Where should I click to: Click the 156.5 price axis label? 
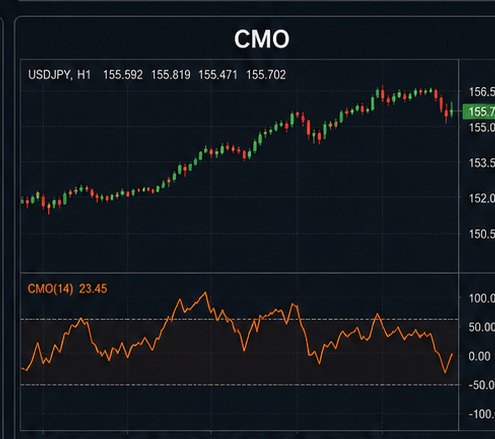point(482,92)
